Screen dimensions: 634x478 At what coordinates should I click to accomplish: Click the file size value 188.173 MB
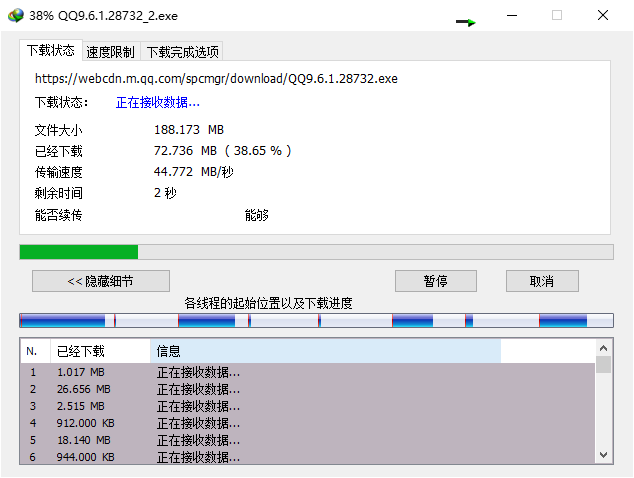point(189,130)
